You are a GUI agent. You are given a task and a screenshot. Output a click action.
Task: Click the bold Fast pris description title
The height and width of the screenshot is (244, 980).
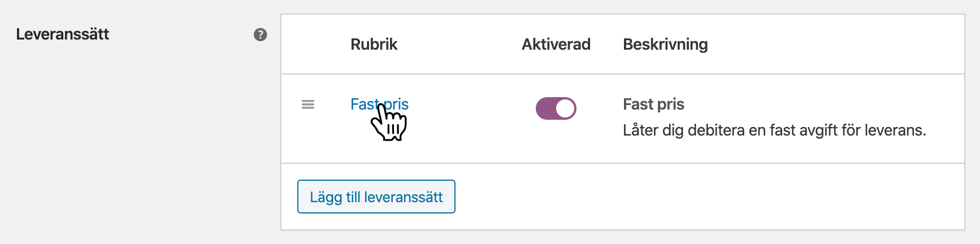[x=653, y=104]
